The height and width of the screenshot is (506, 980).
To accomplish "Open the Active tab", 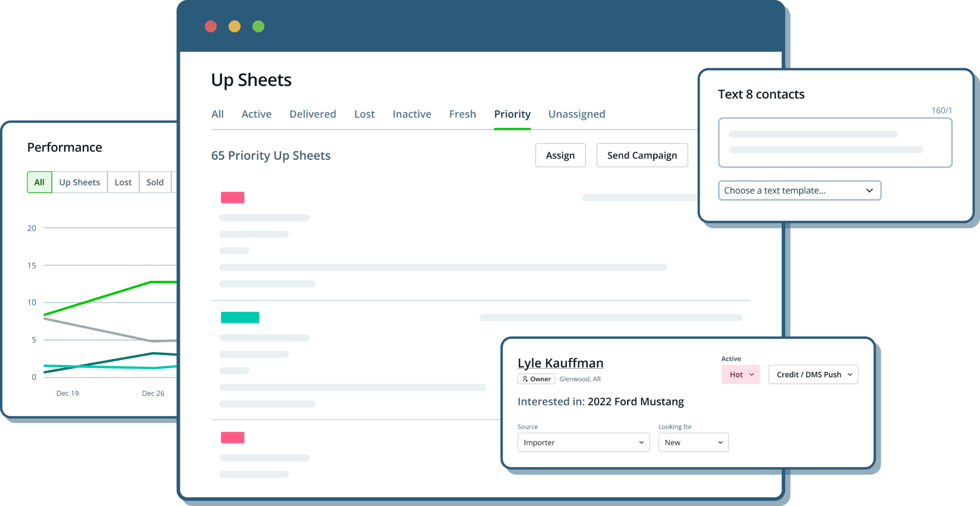I will click(x=256, y=114).
